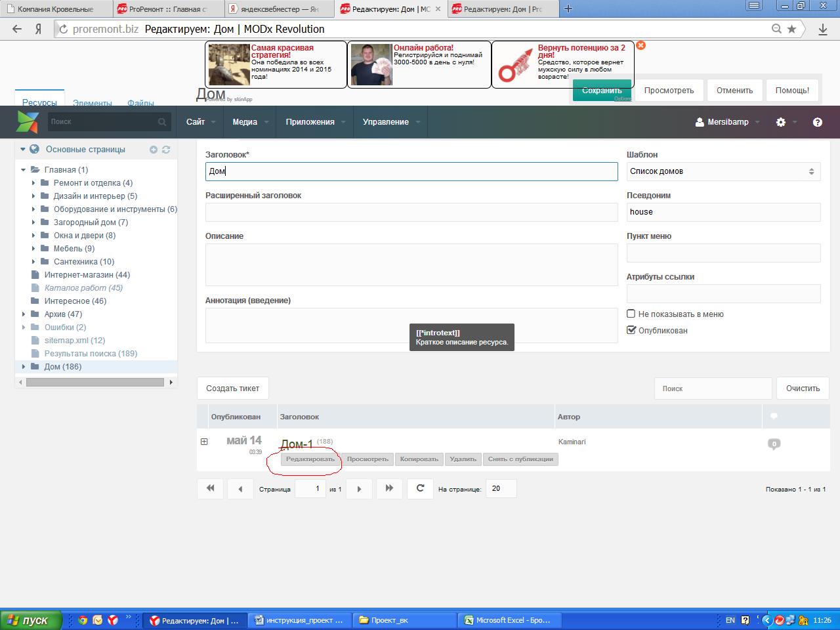Switch to the Элементы tab
The image size is (840, 630).
pos(93,102)
